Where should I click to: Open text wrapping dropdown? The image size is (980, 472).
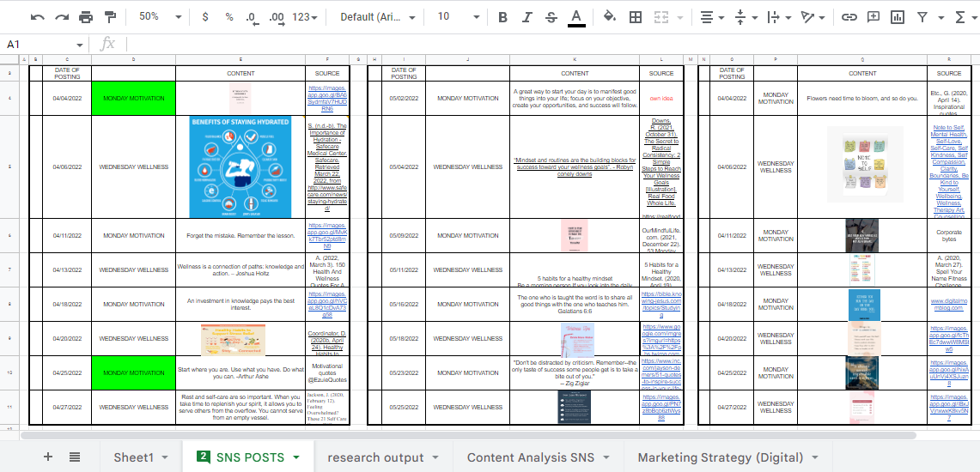[x=779, y=17]
